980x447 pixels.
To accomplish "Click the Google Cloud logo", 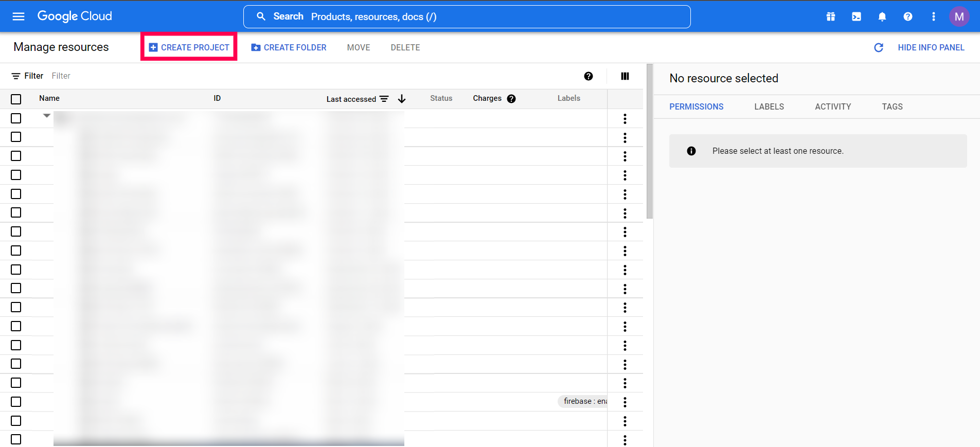I will click(75, 16).
